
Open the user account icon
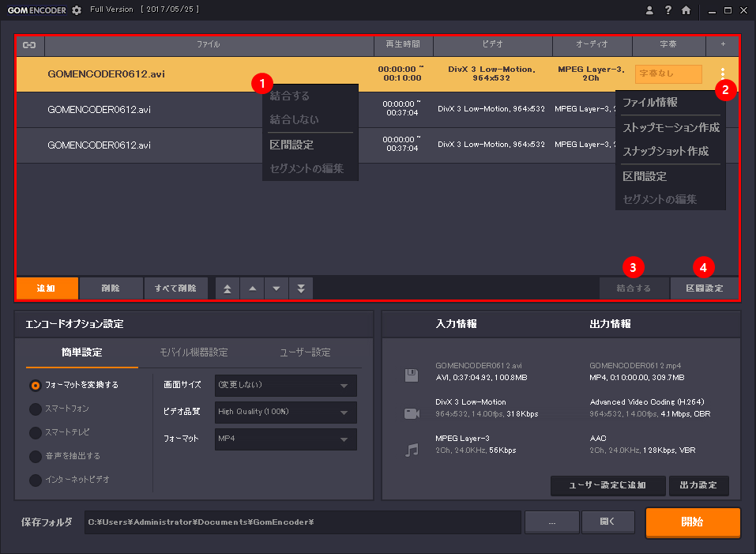tap(649, 10)
